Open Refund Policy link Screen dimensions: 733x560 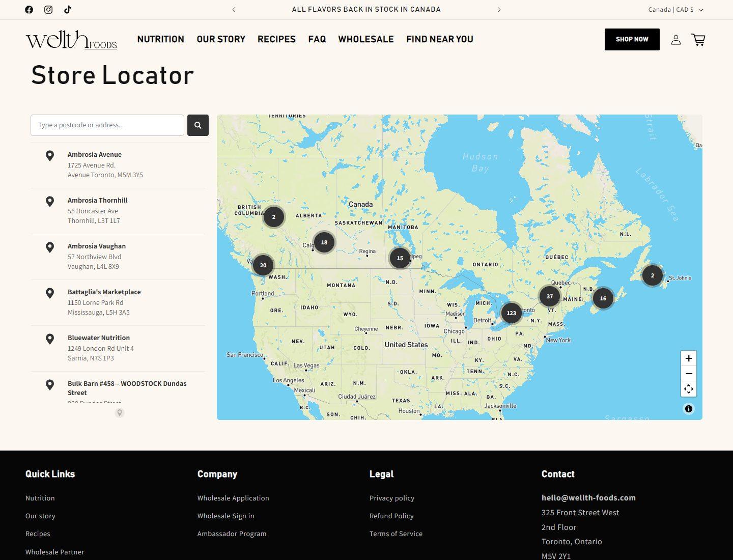(x=391, y=516)
